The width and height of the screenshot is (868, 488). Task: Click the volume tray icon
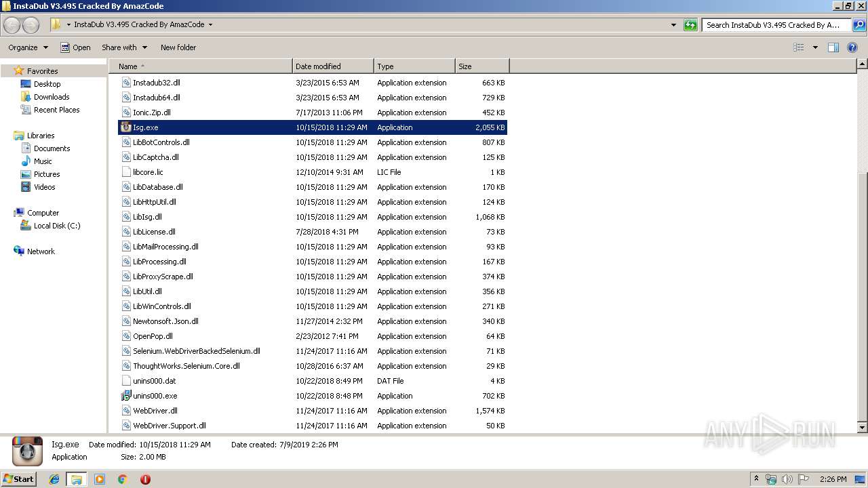[787, 479]
